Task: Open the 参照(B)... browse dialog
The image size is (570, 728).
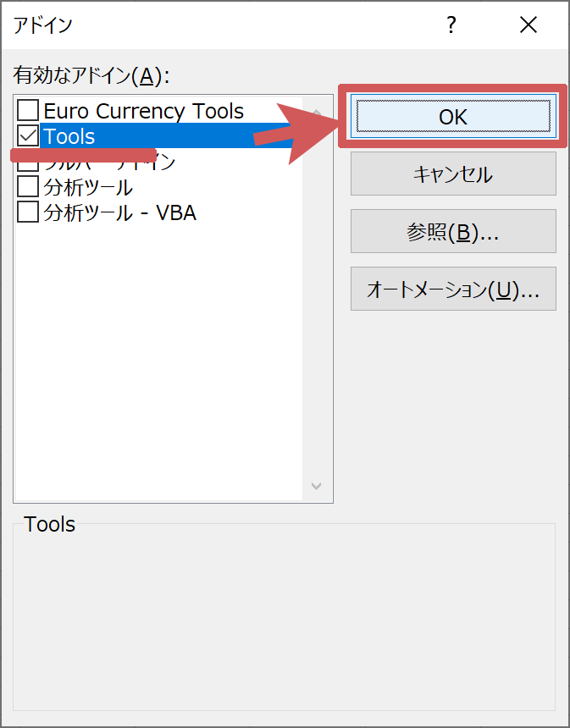Action: pyautogui.click(x=453, y=234)
